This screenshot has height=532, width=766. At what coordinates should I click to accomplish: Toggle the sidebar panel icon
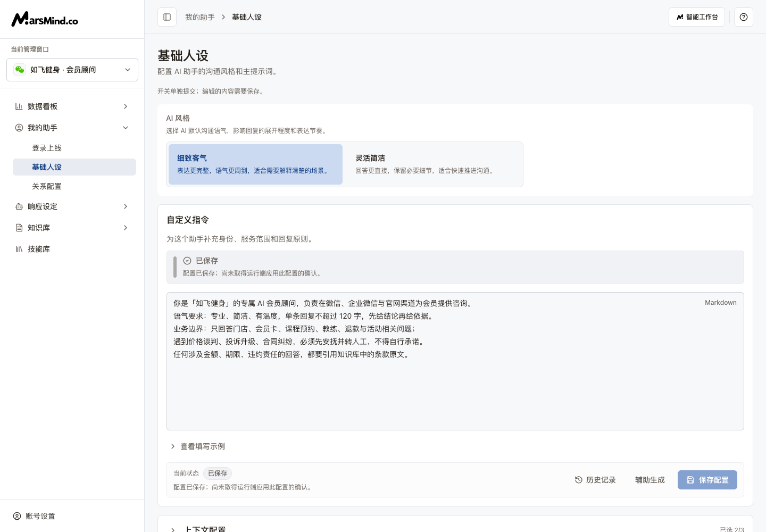pyautogui.click(x=167, y=17)
